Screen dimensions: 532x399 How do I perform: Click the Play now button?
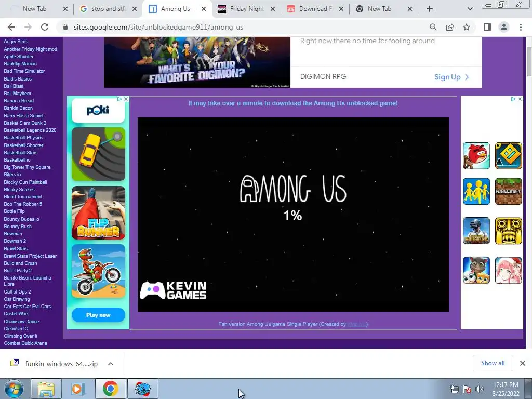tap(98, 315)
